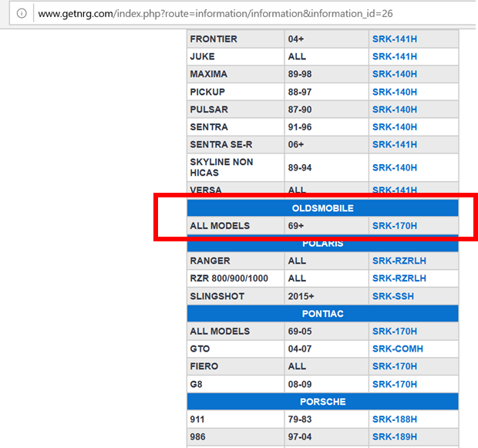This screenshot has height=448, width=478.
Task: Select the FRONTIER model cell
Action: (236, 39)
